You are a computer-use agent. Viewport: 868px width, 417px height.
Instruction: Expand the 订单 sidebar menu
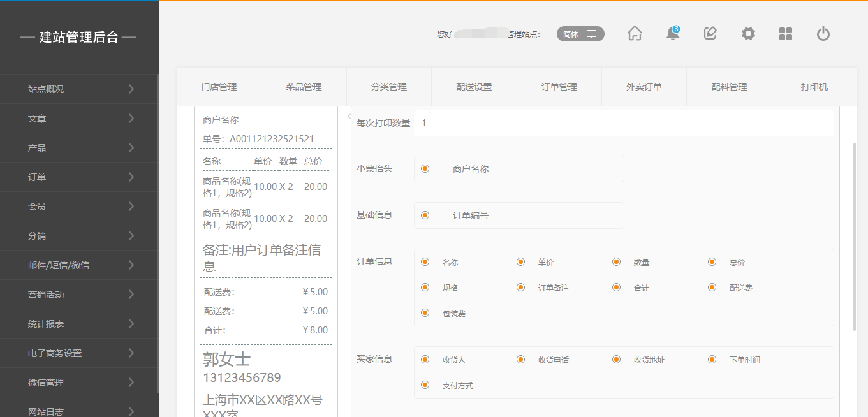click(x=80, y=177)
